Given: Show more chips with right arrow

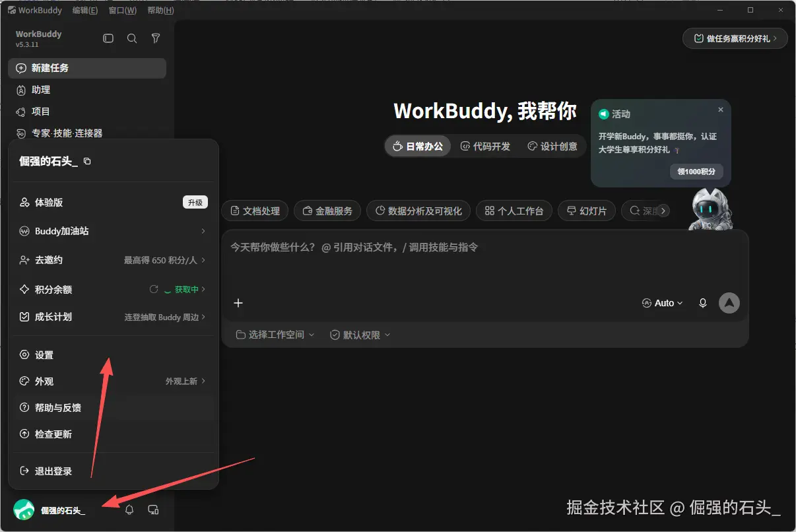Looking at the screenshot, I should click(664, 211).
